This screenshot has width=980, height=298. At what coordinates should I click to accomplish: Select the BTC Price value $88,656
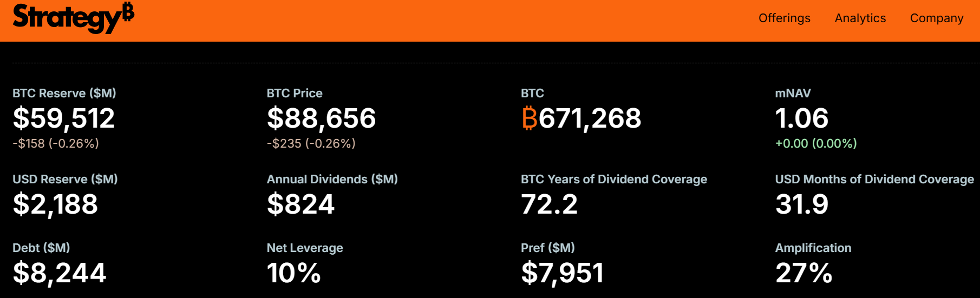(321, 118)
